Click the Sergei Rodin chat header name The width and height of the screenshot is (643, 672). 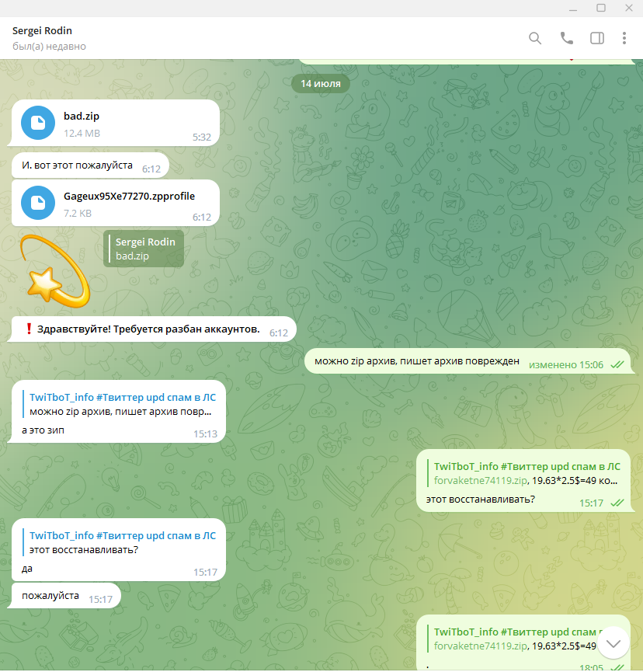[42, 31]
